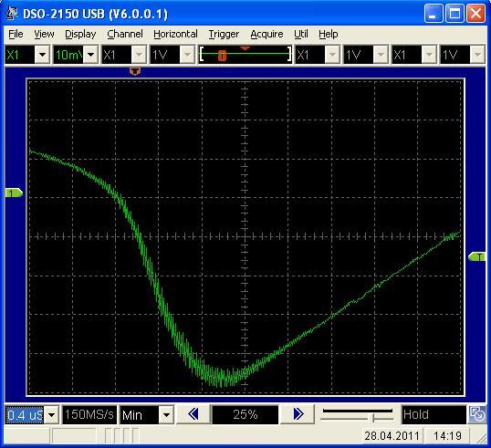The image size is (491, 448).
Task: Expand the CH1 10mV volts/div dropdown
Action: click(91, 55)
